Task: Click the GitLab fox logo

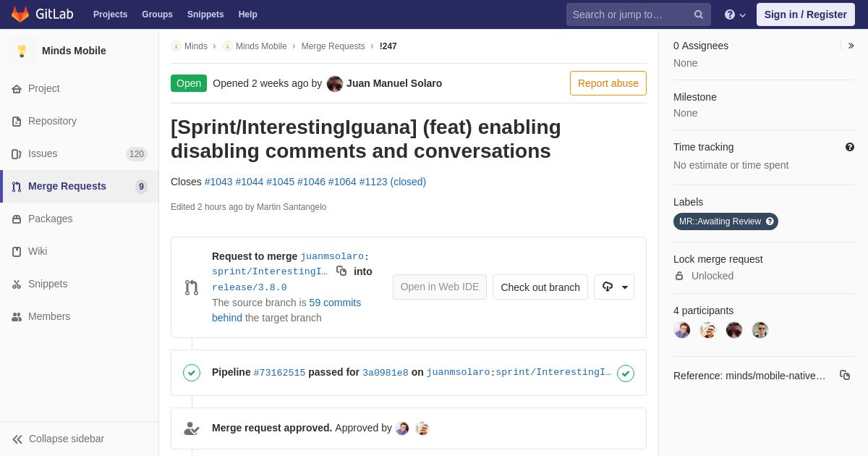Action: (x=20, y=14)
